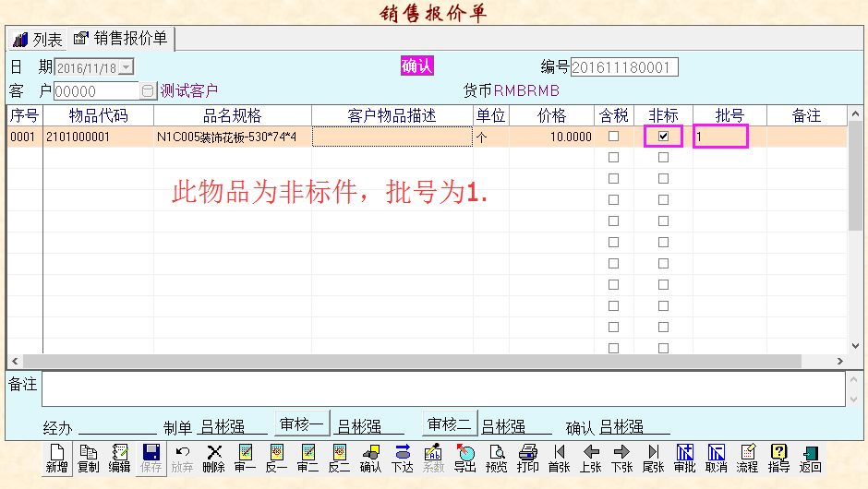The image size is (868, 489).
Task: Click the 审核二 button
Action: coord(450,423)
